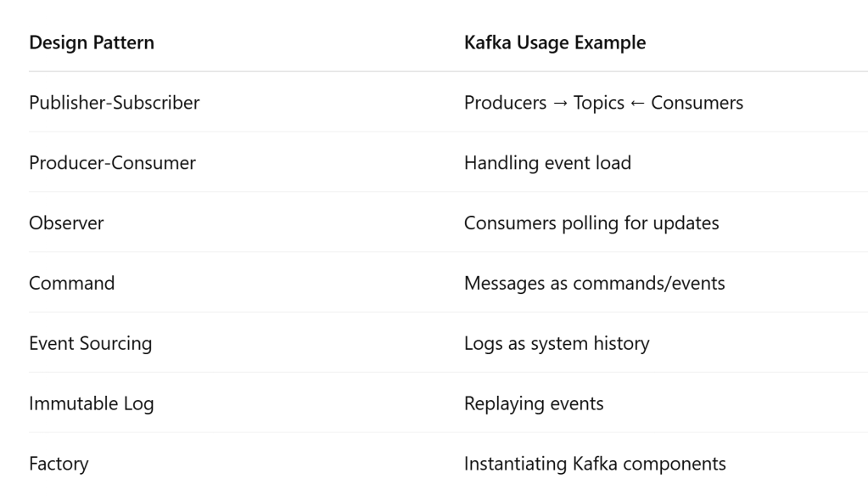Click the Command pattern cell
Image resolution: width=868 pixels, height=496 pixels.
[x=71, y=284]
